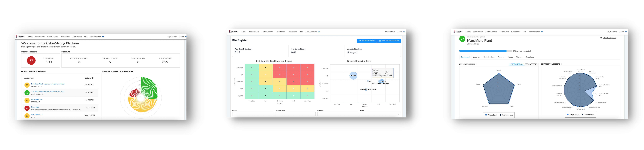644x150 pixels.
Task: Open the Cybersecurity Framework tab
Action: tap(122, 72)
